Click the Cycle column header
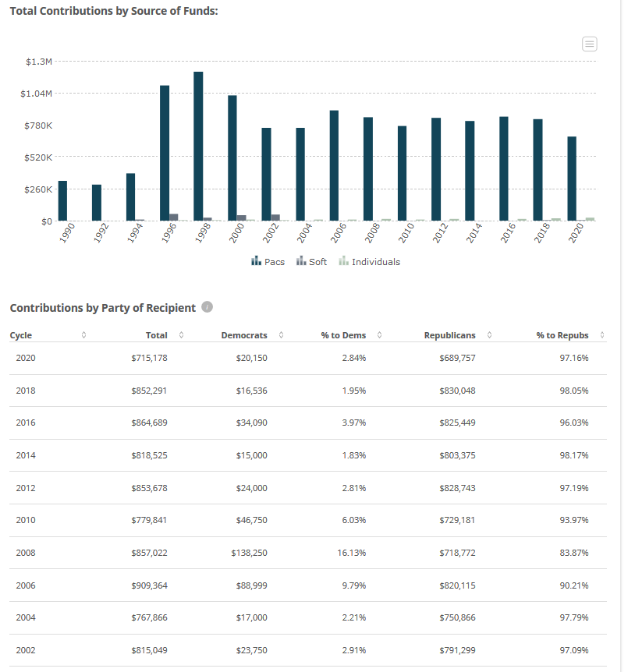 (20, 335)
